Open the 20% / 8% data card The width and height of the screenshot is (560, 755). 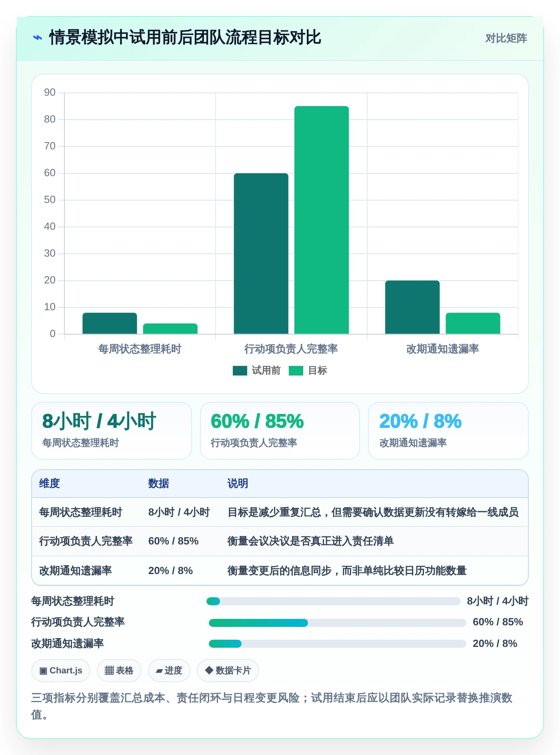pyautogui.click(x=448, y=431)
